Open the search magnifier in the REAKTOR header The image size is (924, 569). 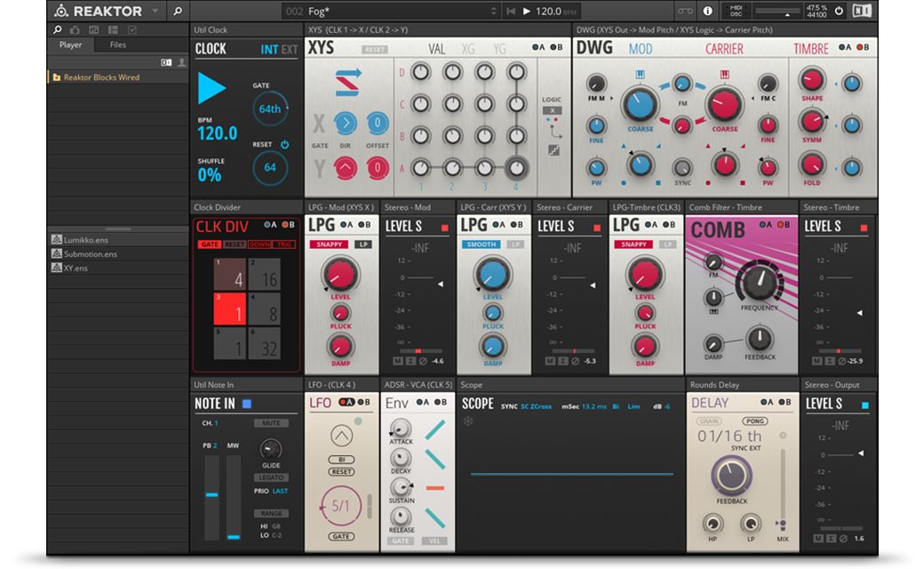[177, 12]
